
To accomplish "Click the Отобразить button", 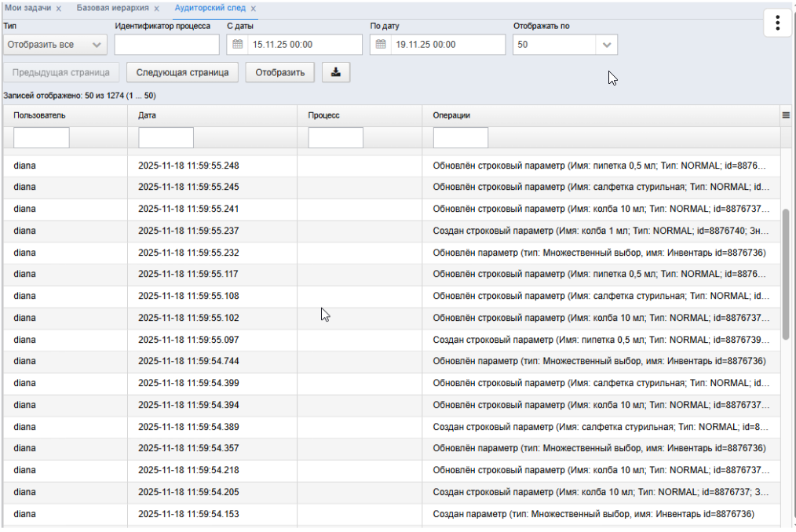I will [279, 72].
